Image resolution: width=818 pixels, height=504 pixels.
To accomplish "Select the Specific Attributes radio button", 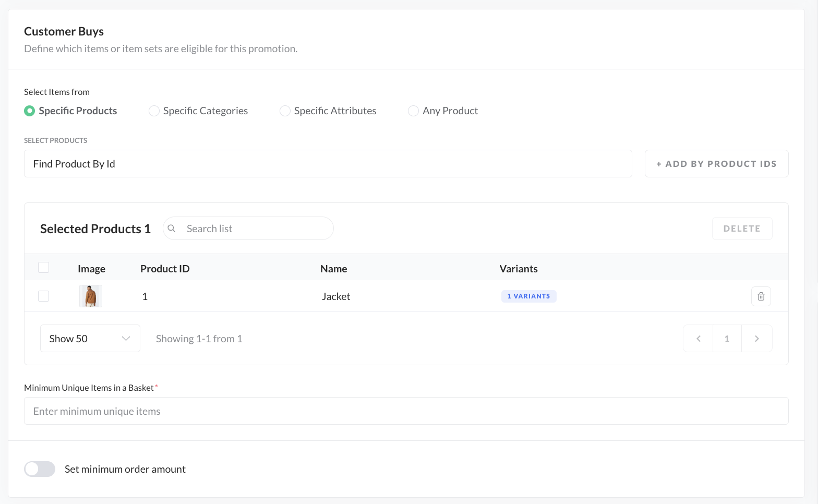I will pos(285,111).
